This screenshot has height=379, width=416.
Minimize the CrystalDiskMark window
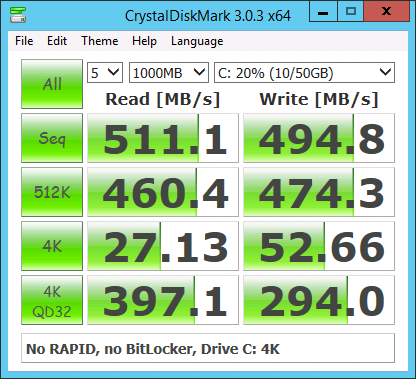323,12
